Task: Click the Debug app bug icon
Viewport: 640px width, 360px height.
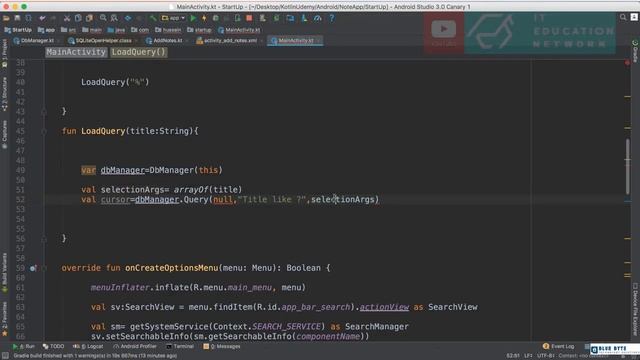Action: pos(216,18)
